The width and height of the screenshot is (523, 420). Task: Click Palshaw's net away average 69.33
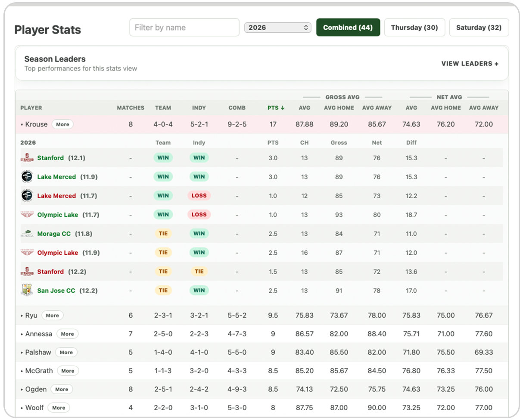tap(483, 352)
